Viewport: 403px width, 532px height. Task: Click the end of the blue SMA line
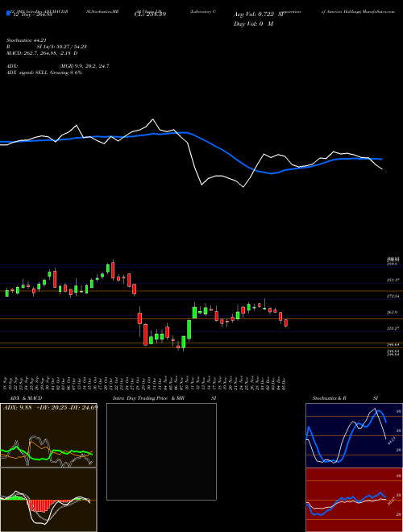[x=382, y=159]
